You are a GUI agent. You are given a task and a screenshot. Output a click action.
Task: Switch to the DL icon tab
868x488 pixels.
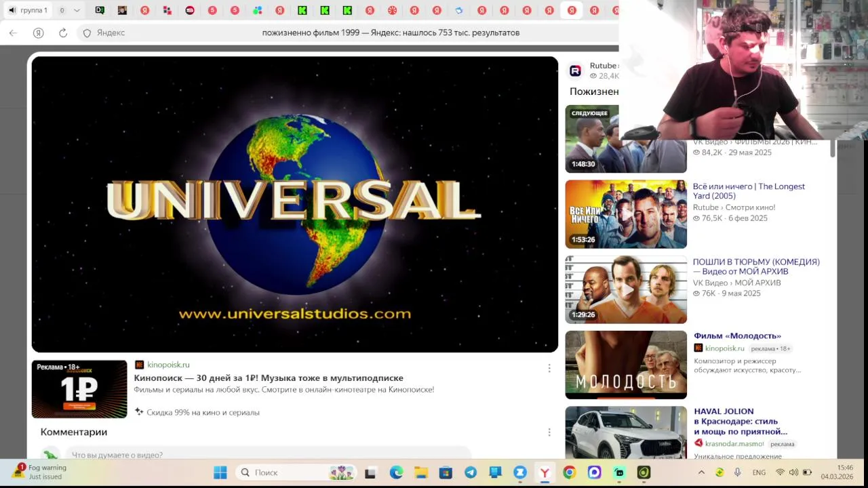click(100, 10)
